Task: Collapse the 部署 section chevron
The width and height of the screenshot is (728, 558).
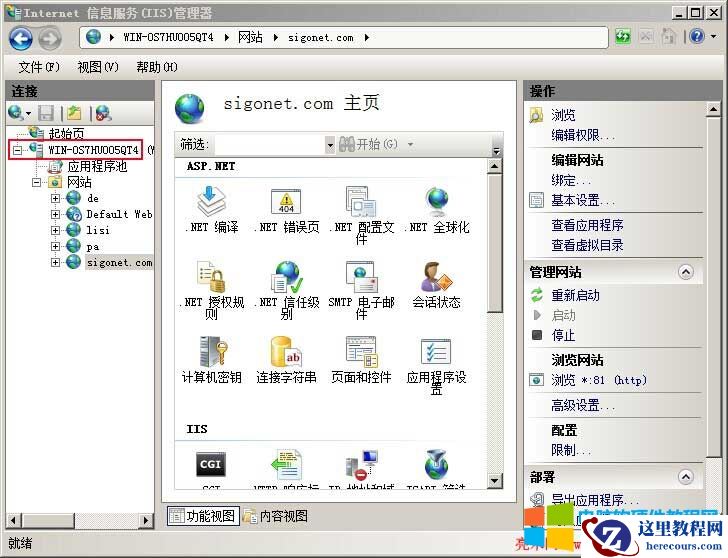Action: [x=686, y=477]
